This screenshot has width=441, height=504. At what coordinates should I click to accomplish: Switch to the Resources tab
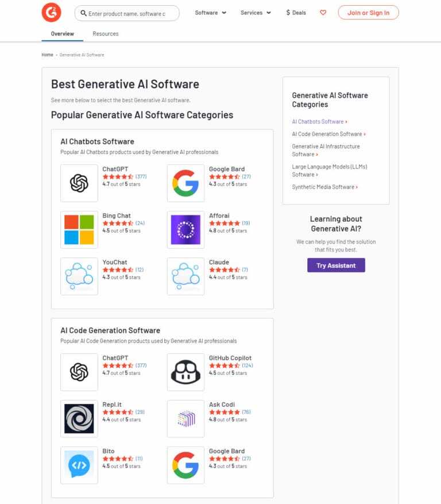click(x=106, y=34)
